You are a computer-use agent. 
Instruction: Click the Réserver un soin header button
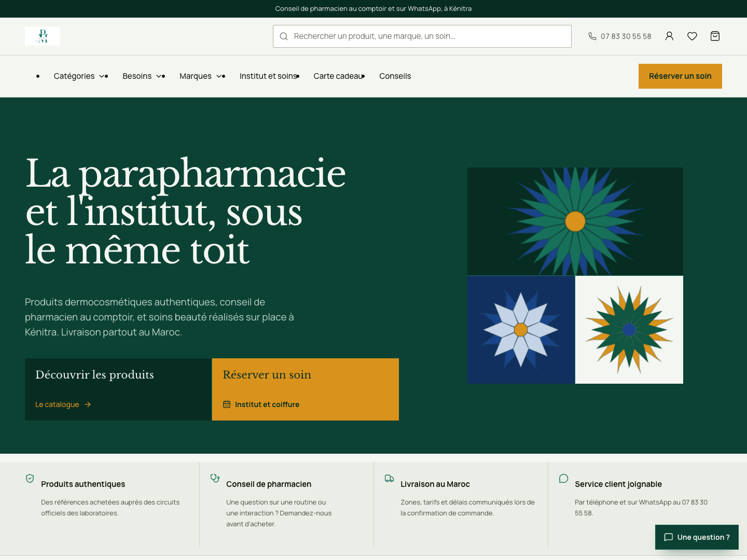pyautogui.click(x=680, y=76)
